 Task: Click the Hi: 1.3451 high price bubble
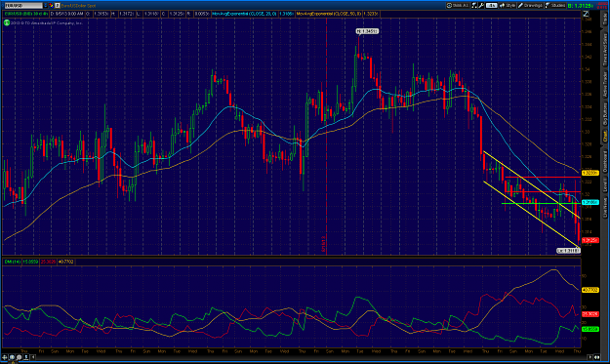coord(367,31)
